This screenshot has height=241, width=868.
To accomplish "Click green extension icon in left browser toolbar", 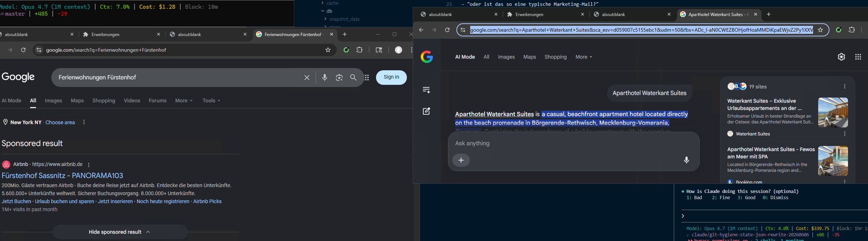I will [346, 50].
